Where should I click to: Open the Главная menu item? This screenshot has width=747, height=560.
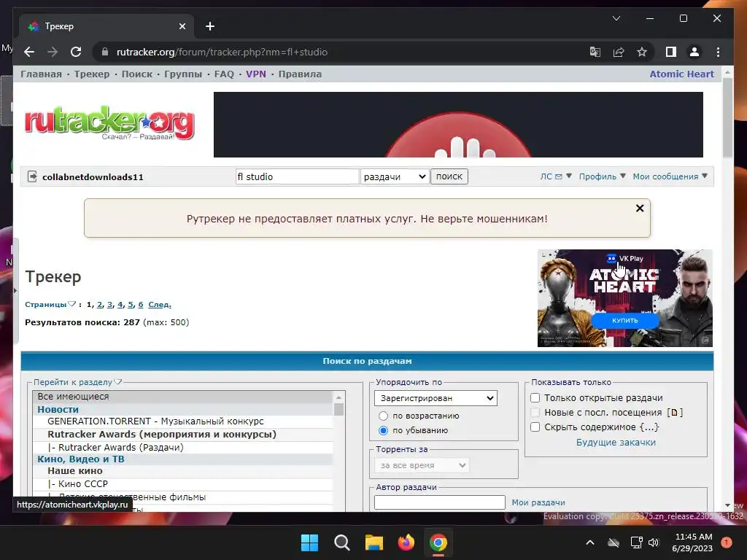41,74
